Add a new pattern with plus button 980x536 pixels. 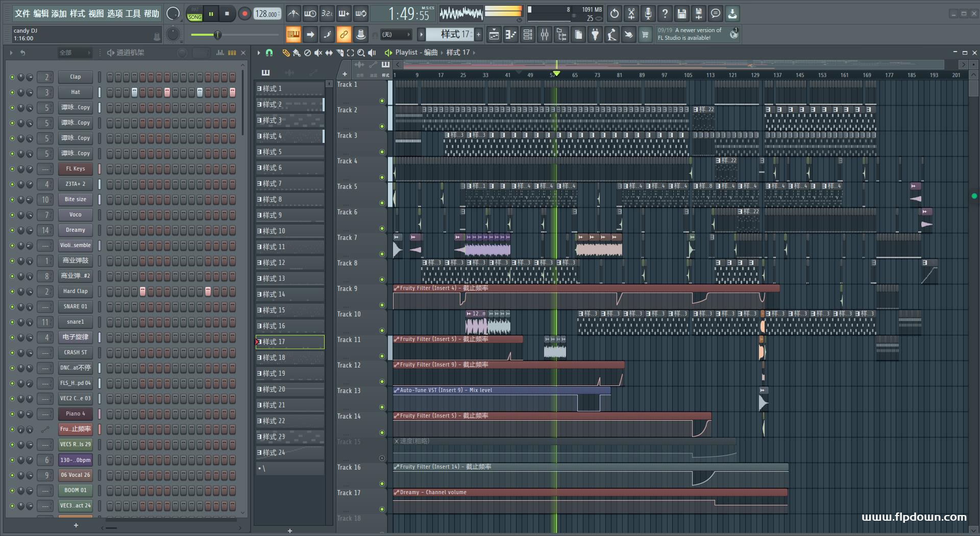478,34
